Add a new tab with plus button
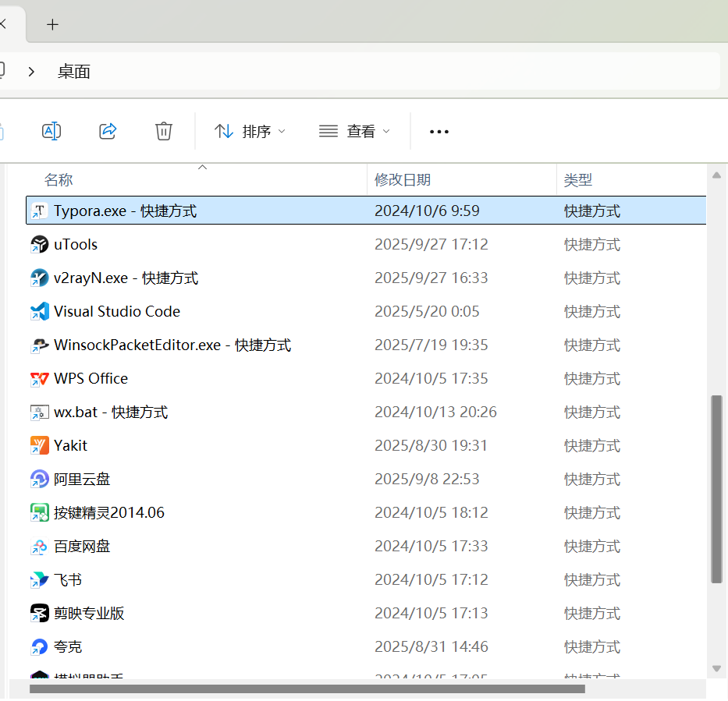This screenshot has height=701, width=728. 52,25
